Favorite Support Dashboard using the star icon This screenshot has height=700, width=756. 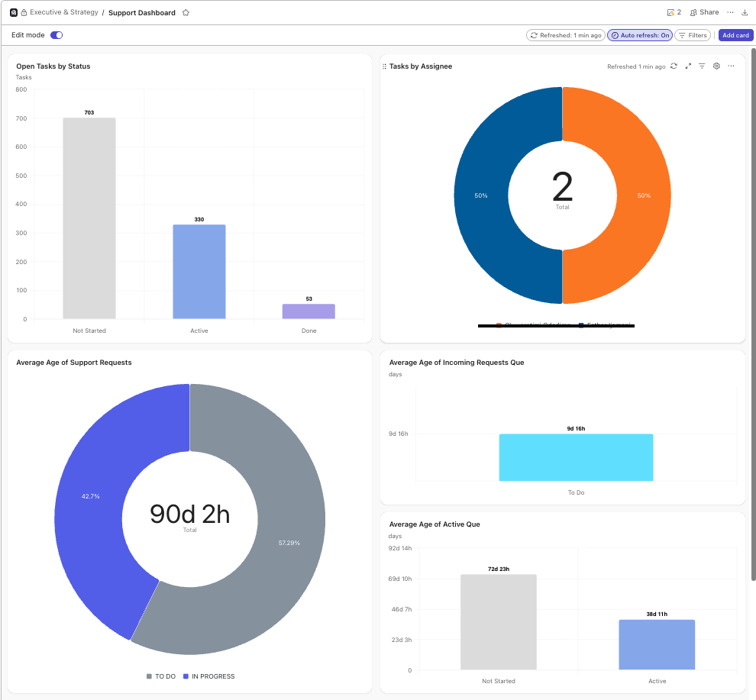(x=186, y=12)
